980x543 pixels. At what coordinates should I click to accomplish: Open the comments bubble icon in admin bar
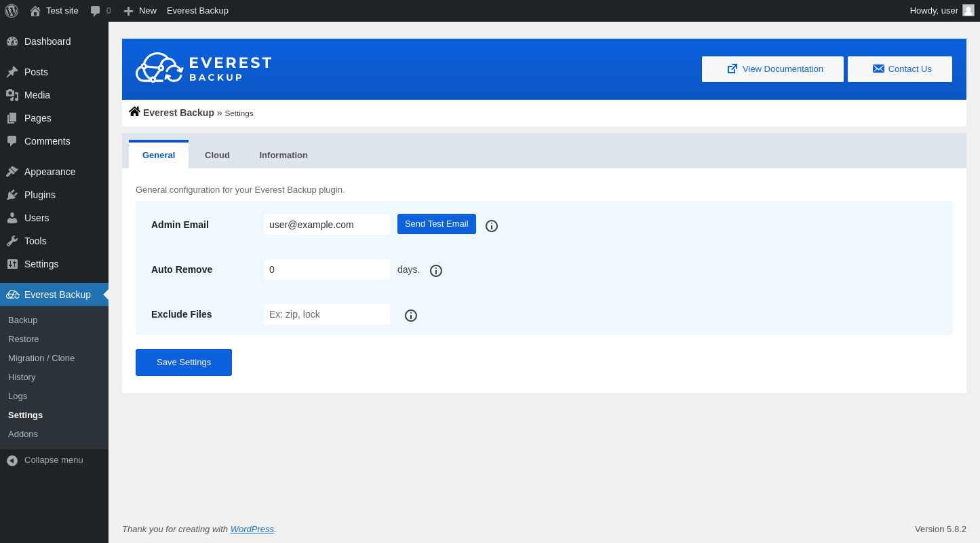[x=96, y=11]
